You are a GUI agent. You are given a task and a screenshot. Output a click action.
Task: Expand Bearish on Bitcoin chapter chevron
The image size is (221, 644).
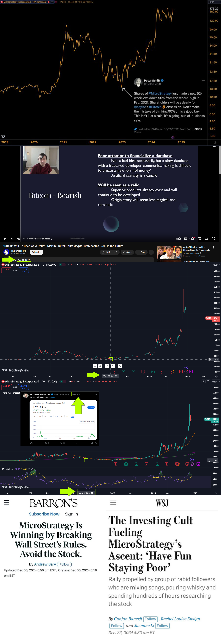[52, 239]
